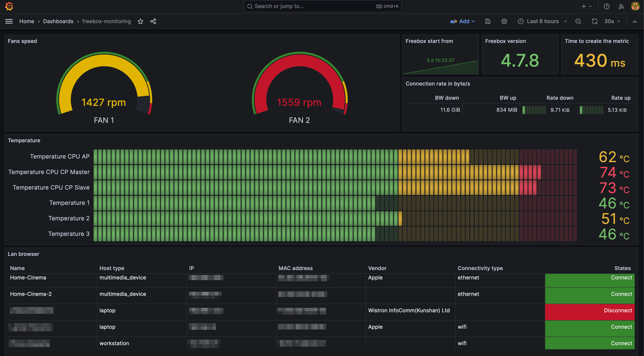
Task: Share the dashboard via share icon
Action: (153, 21)
